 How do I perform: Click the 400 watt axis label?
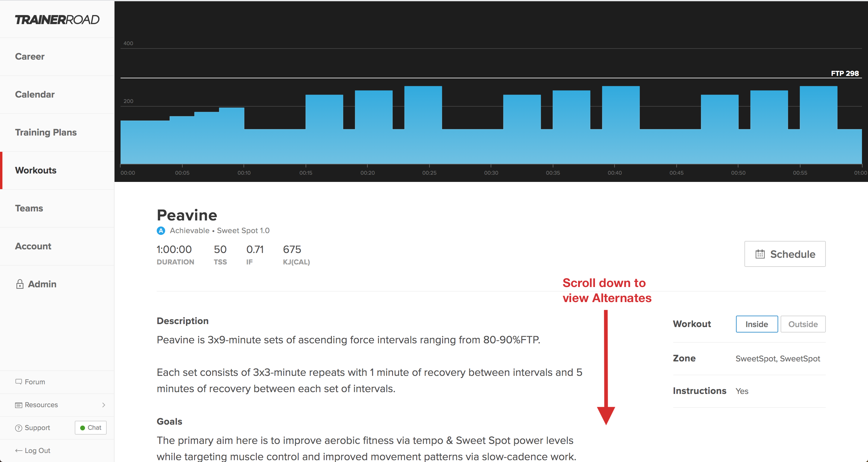pyautogui.click(x=128, y=43)
